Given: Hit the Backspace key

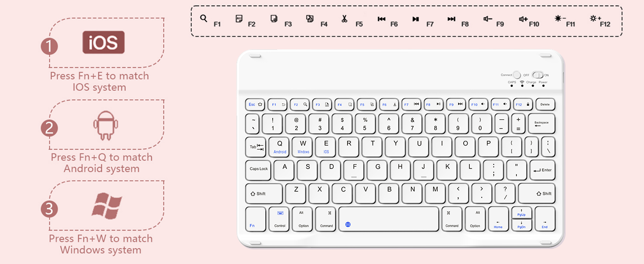Looking at the screenshot, I should [x=542, y=124].
